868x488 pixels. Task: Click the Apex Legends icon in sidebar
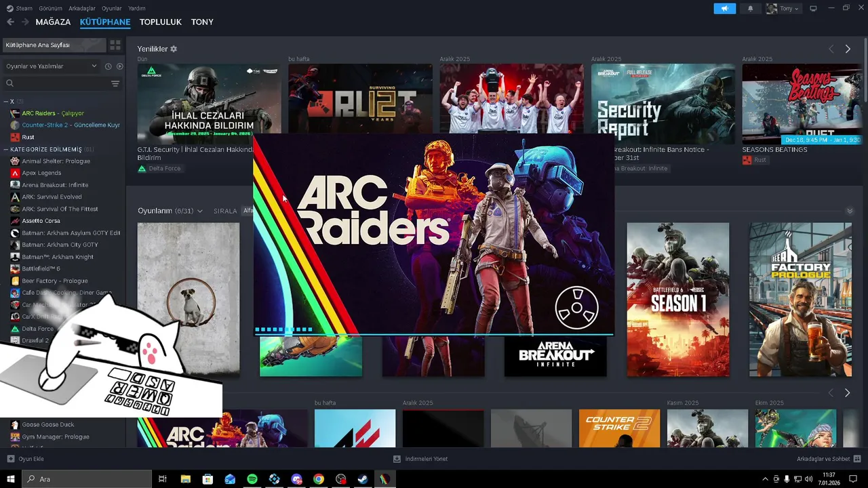point(15,173)
